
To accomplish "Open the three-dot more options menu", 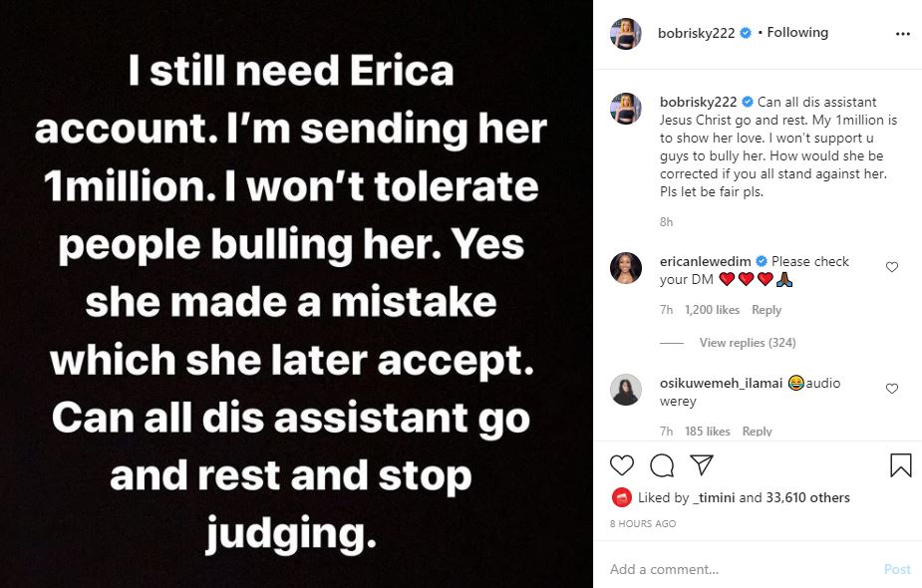I will (x=903, y=33).
